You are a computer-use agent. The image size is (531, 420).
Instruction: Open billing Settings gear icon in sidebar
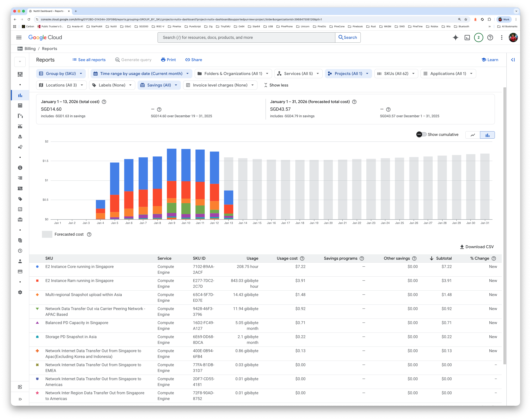tap(20, 292)
